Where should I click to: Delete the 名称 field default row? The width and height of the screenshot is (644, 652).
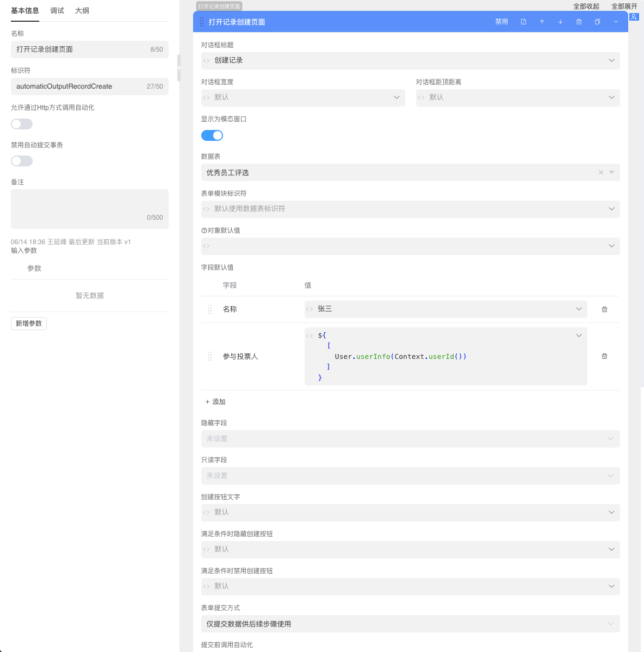point(604,309)
